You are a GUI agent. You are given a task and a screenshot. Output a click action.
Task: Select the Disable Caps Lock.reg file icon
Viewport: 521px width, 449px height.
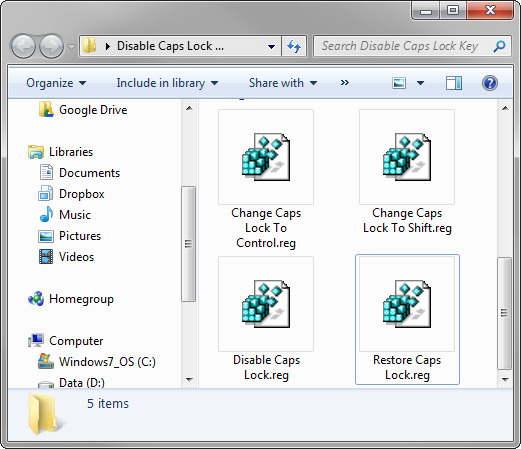[x=266, y=304]
